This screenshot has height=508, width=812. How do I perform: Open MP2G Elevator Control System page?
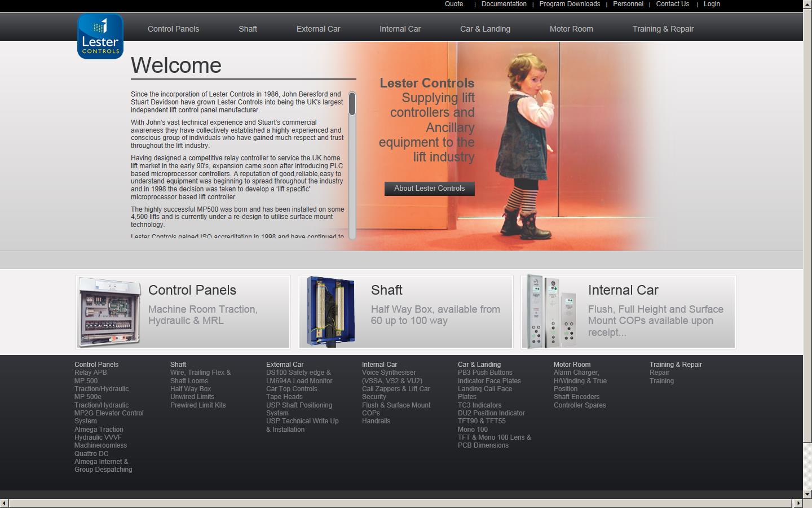point(109,417)
